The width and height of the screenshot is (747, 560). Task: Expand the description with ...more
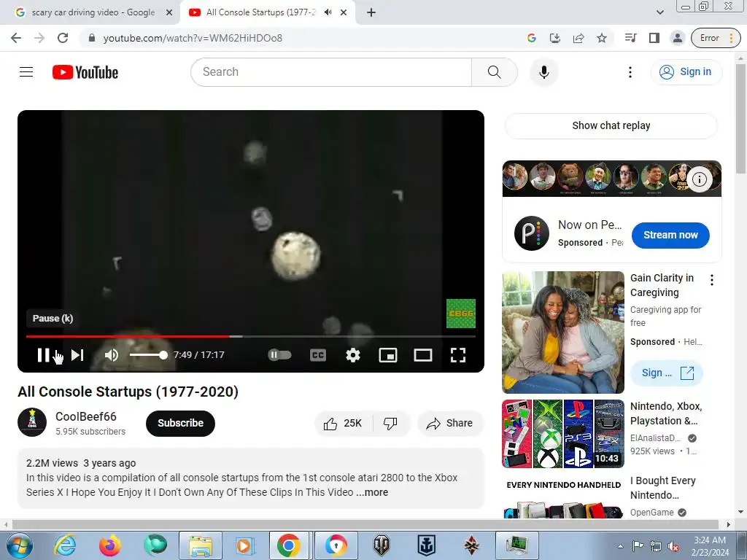[x=372, y=492]
